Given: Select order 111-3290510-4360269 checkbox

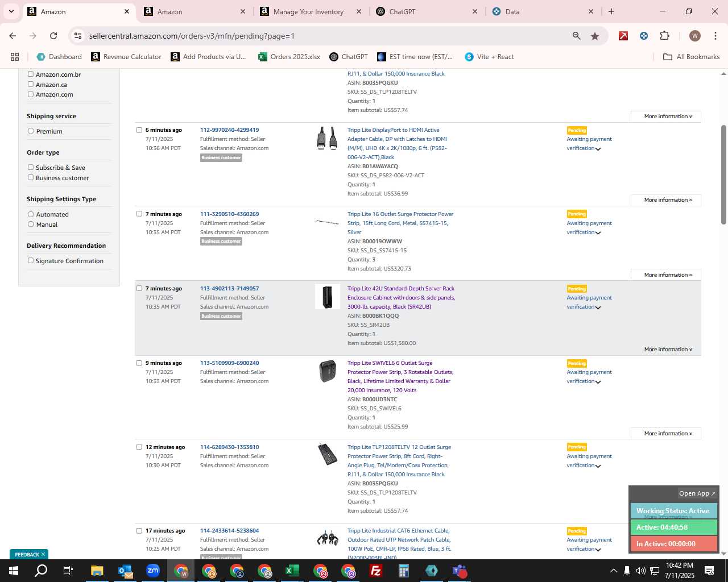Looking at the screenshot, I should click(139, 214).
